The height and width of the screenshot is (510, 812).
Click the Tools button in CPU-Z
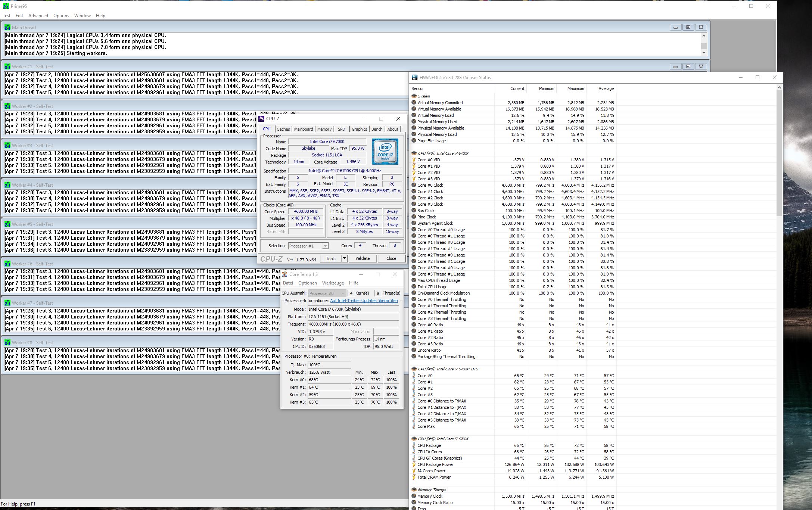331,258
